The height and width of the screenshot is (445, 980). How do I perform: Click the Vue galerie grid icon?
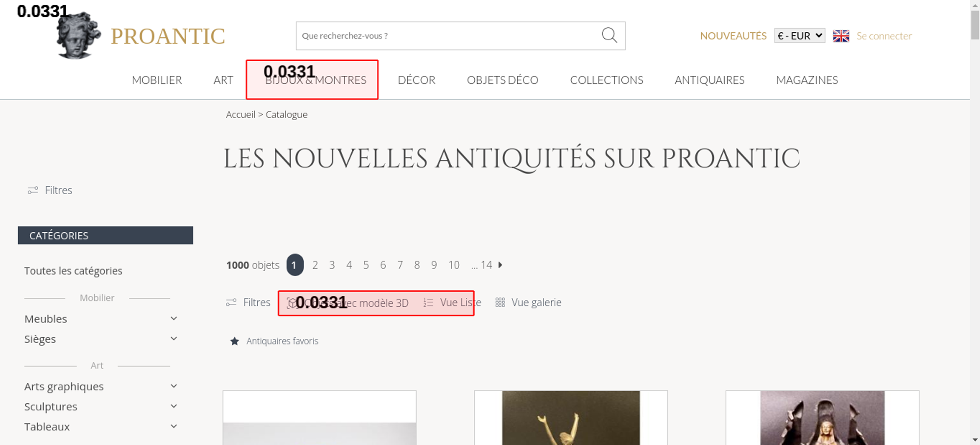(x=500, y=302)
